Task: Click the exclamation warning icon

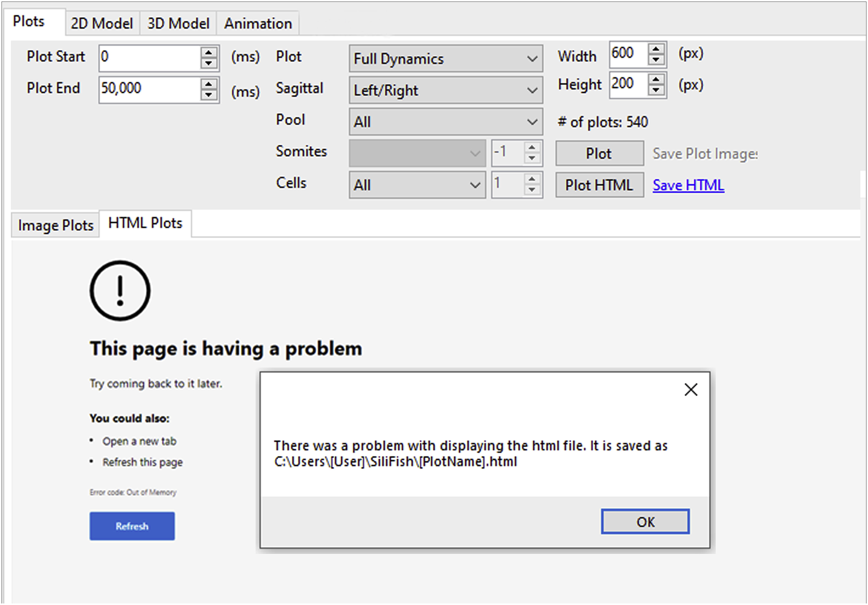Action: point(120,290)
